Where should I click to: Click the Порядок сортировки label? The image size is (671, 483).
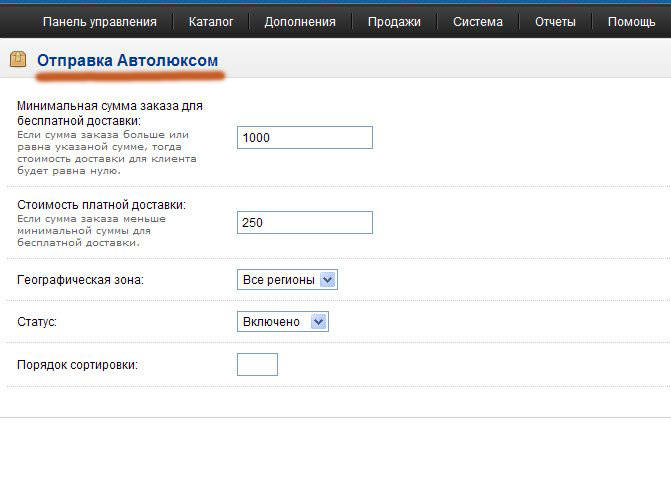point(77,364)
